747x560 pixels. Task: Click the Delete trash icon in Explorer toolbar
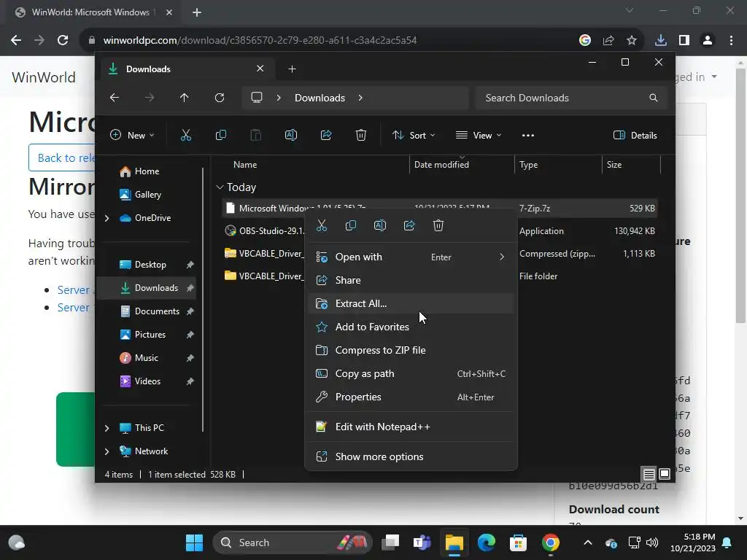pos(361,135)
